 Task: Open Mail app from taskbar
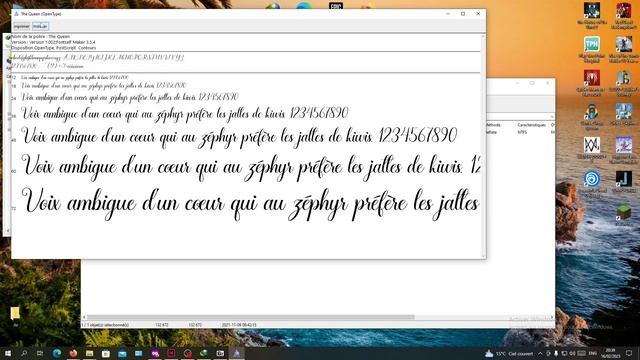122,353
